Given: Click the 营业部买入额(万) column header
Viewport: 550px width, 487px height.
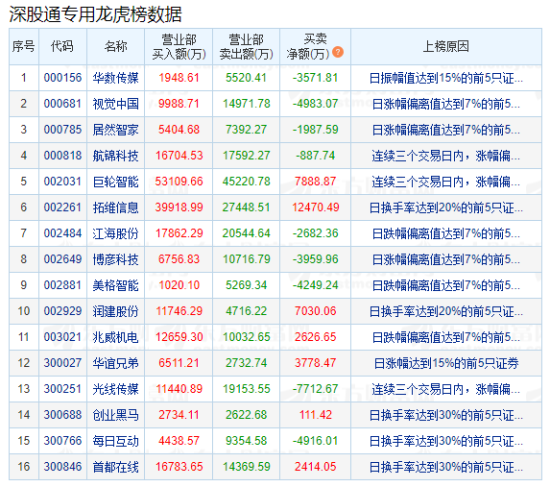Looking at the screenshot, I should point(179,46).
